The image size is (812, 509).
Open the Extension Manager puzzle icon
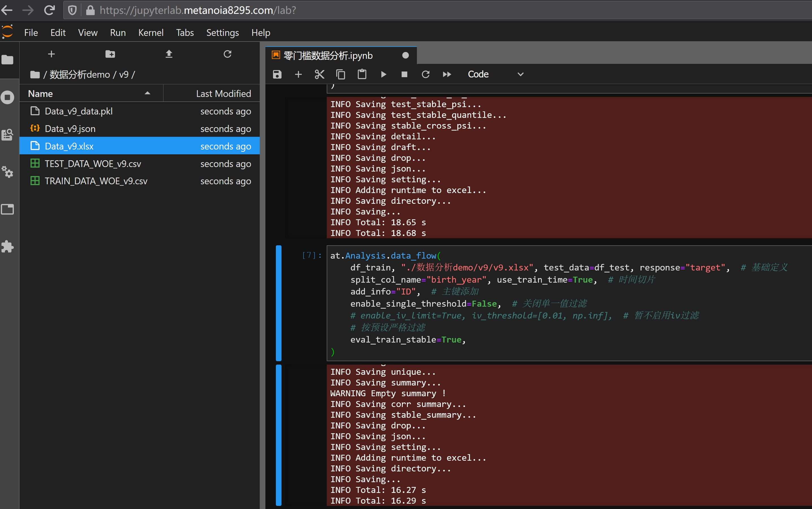click(x=7, y=246)
